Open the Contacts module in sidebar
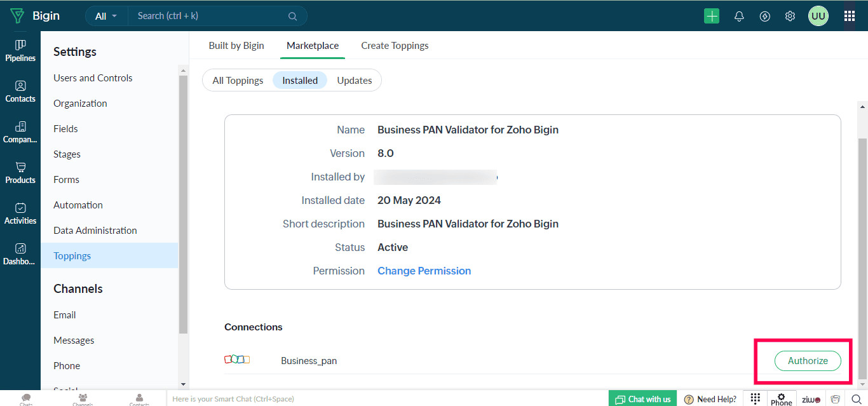Screen dimensions: 868x406 (20, 91)
